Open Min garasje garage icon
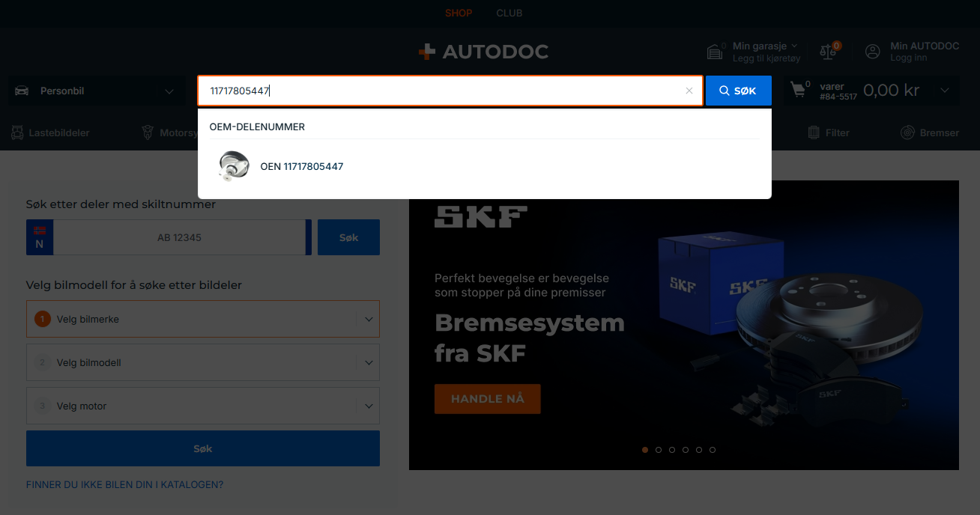 point(715,52)
